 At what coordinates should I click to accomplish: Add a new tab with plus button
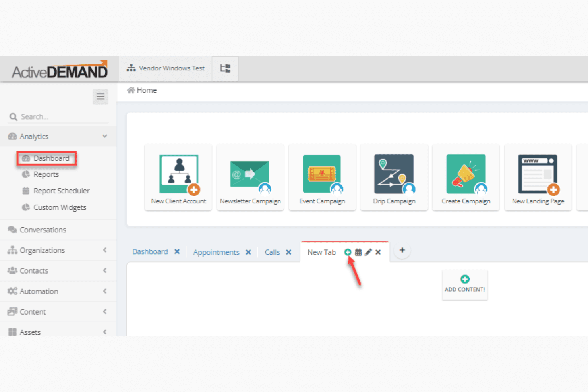(402, 250)
